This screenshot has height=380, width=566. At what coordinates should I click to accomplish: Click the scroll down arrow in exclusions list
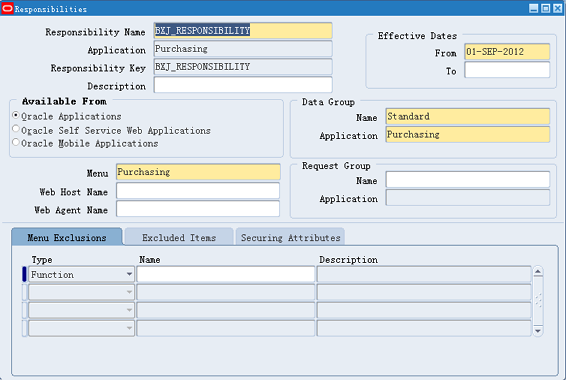pos(538,331)
